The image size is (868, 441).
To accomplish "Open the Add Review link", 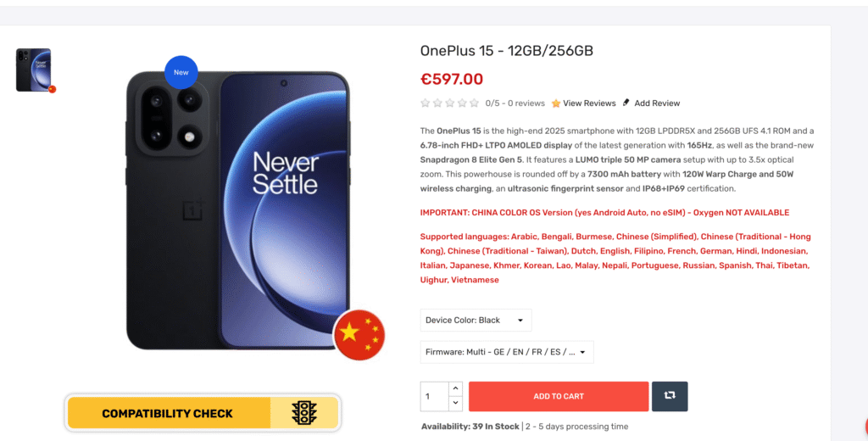I will pyautogui.click(x=657, y=103).
